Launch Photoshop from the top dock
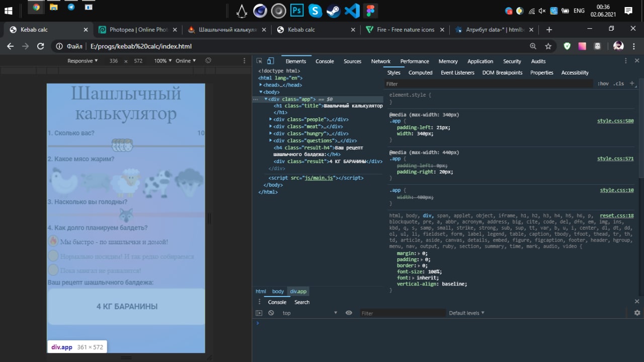This screenshot has height=362, width=644. [x=297, y=10]
